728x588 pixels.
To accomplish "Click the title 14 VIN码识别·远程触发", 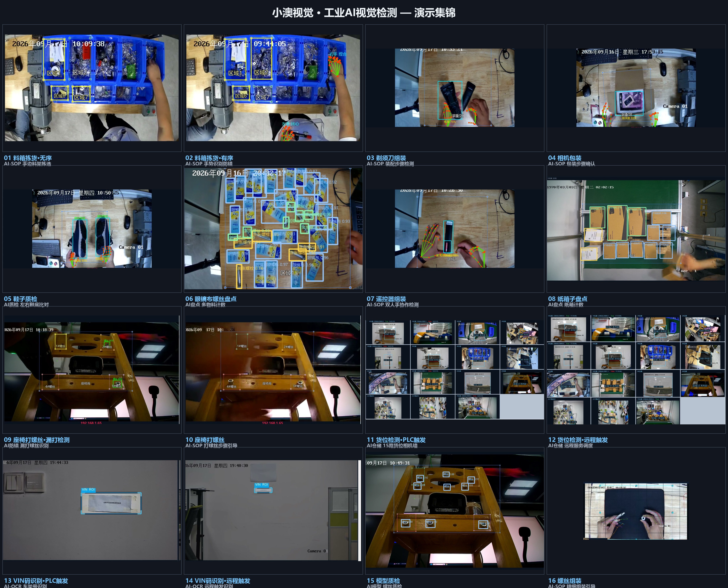I will [218, 581].
